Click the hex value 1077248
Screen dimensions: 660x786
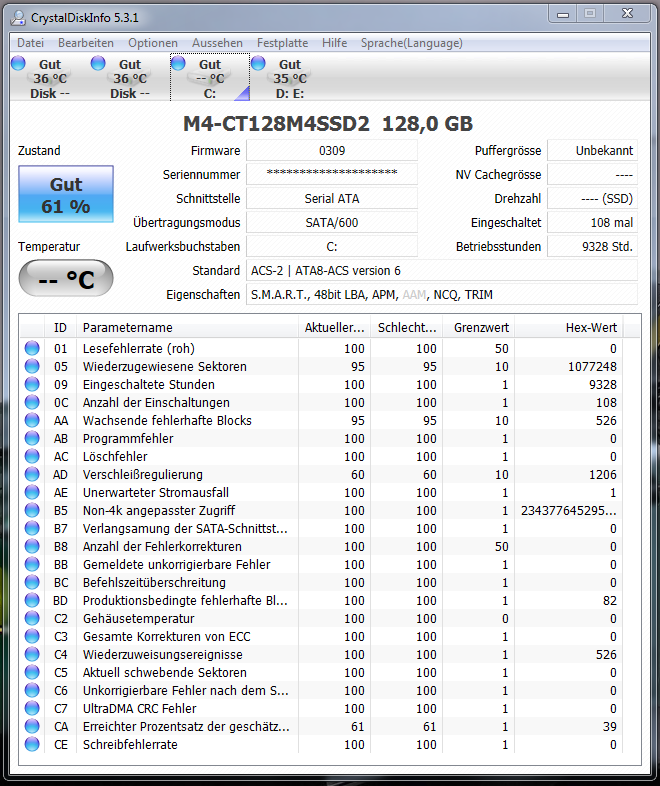[592, 366]
